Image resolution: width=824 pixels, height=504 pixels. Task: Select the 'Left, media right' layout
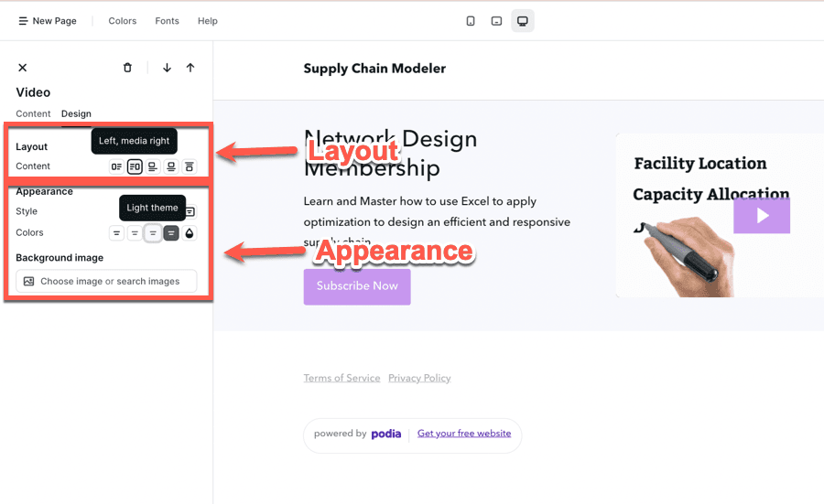coord(135,166)
